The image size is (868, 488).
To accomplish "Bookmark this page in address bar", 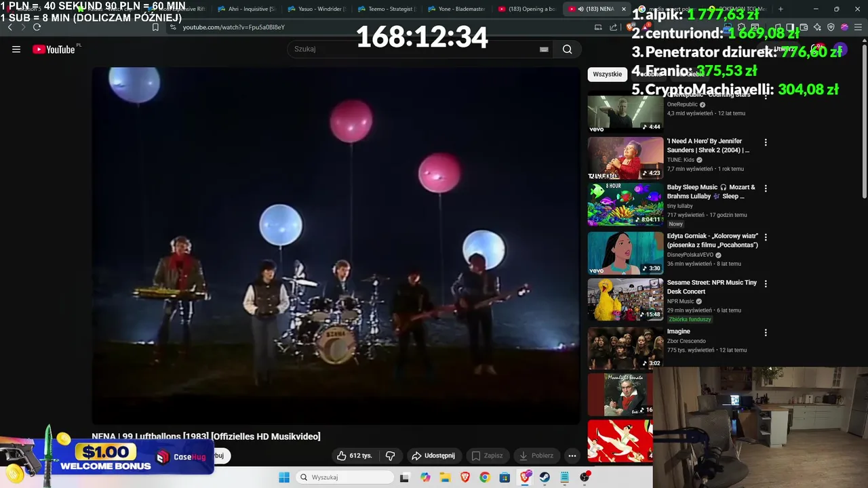I will tap(155, 27).
